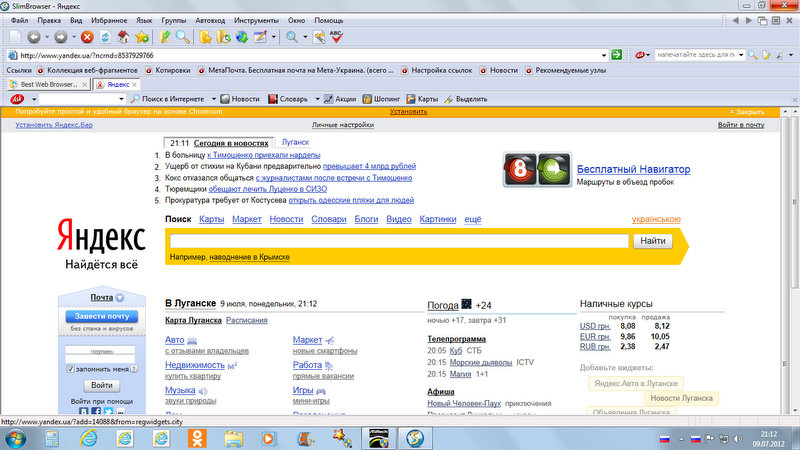Screen dimensions: 800x450
Task: Click the Найти search button
Action: point(653,241)
